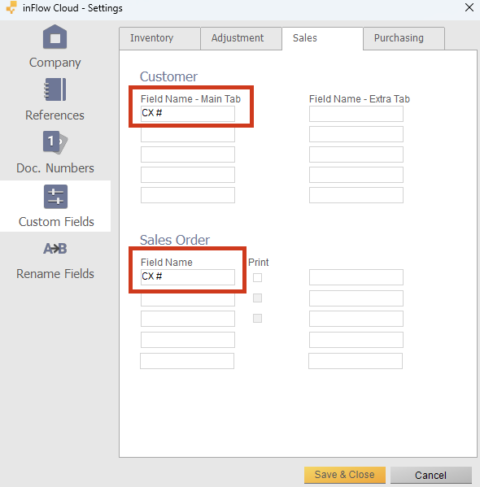Click fifth Sales Order left field

pyautogui.click(x=187, y=361)
